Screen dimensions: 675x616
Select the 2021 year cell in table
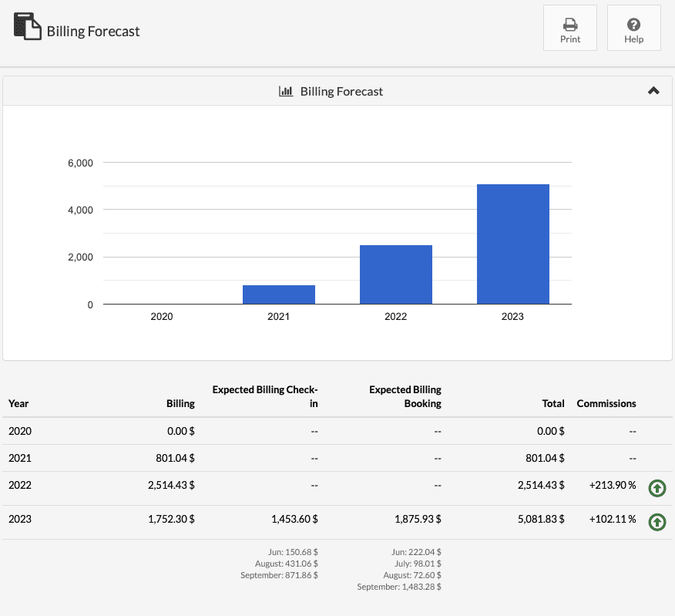pos(20,458)
